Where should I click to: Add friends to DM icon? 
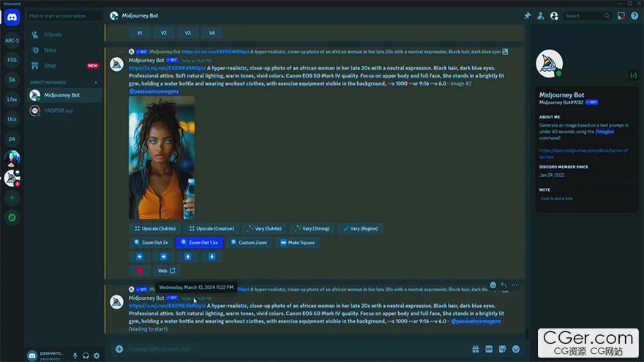pyautogui.click(x=541, y=15)
